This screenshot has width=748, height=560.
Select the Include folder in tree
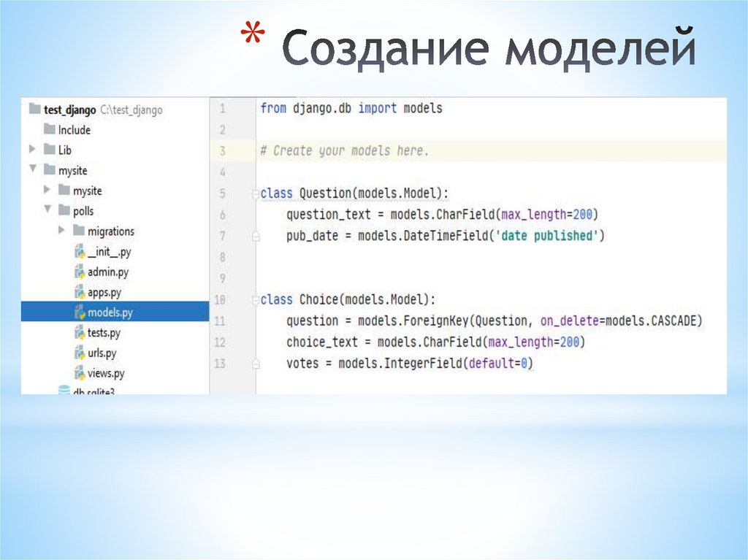tap(74, 130)
